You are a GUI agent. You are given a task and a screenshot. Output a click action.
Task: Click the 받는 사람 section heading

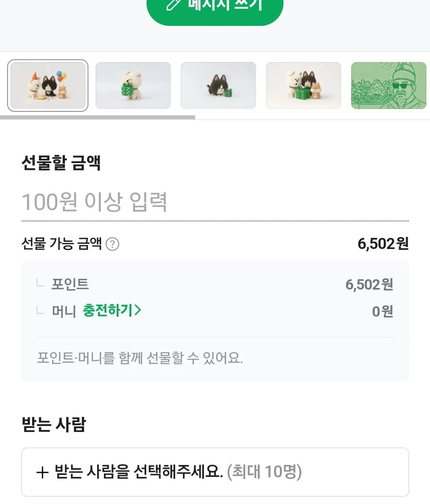(54, 424)
